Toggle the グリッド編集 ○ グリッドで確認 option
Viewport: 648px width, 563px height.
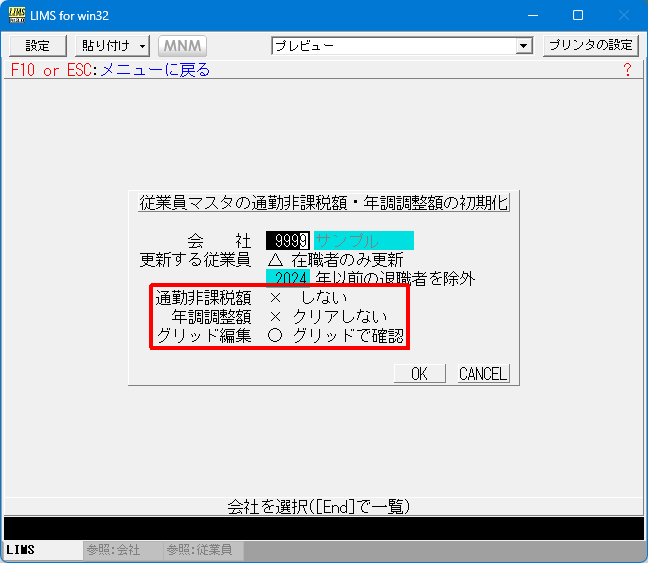(336, 336)
